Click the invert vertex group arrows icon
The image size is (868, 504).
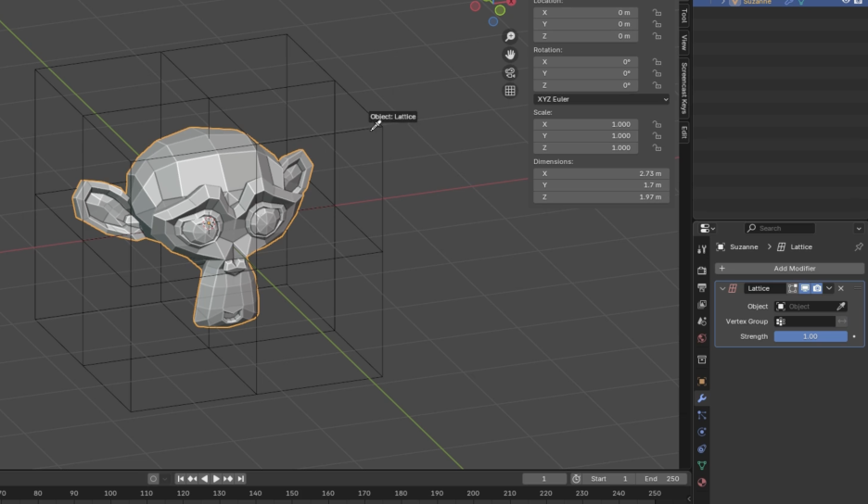(x=842, y=321)
